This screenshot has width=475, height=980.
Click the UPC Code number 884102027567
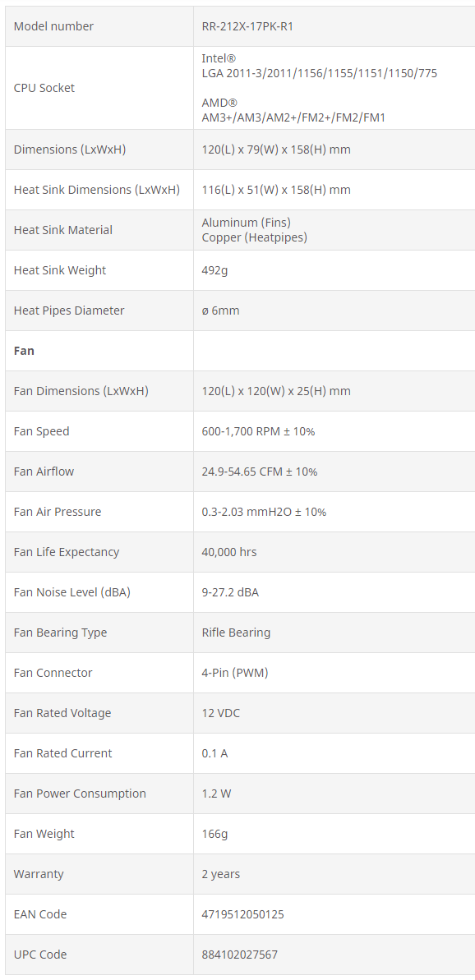coord(240,955)
